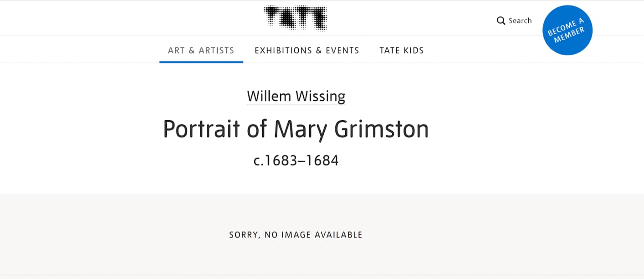Click the Sorry, No Image Available message
The image size is (644, 279).
[x=296, y=235]
